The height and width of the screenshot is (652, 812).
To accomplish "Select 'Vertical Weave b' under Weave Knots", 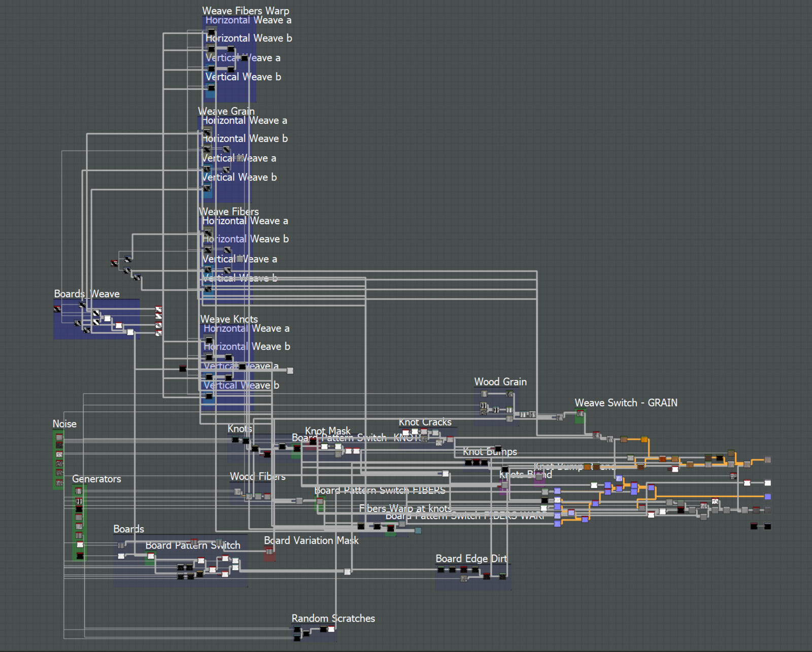I will (x=241, y=386).
